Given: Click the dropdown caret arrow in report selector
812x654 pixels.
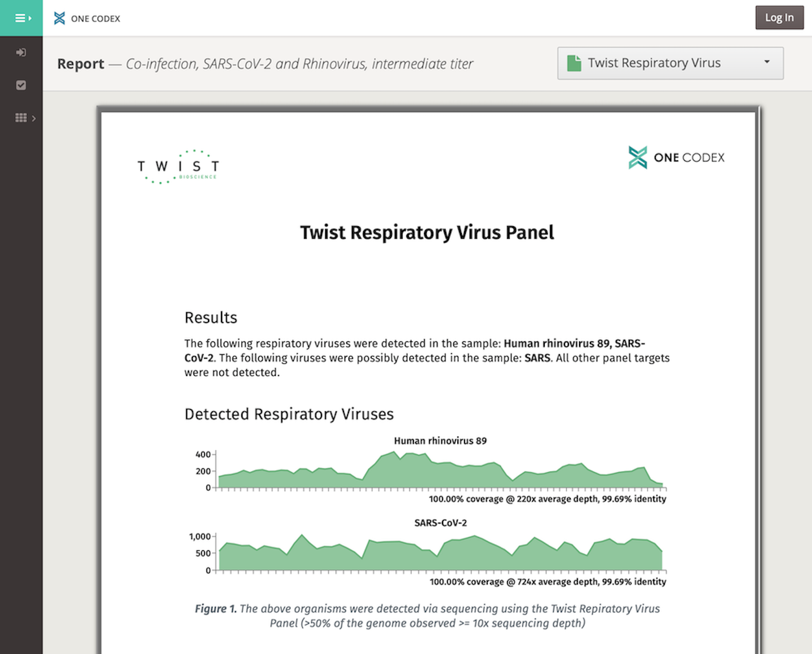Looking at the screenshot, I should pos(767,62).
